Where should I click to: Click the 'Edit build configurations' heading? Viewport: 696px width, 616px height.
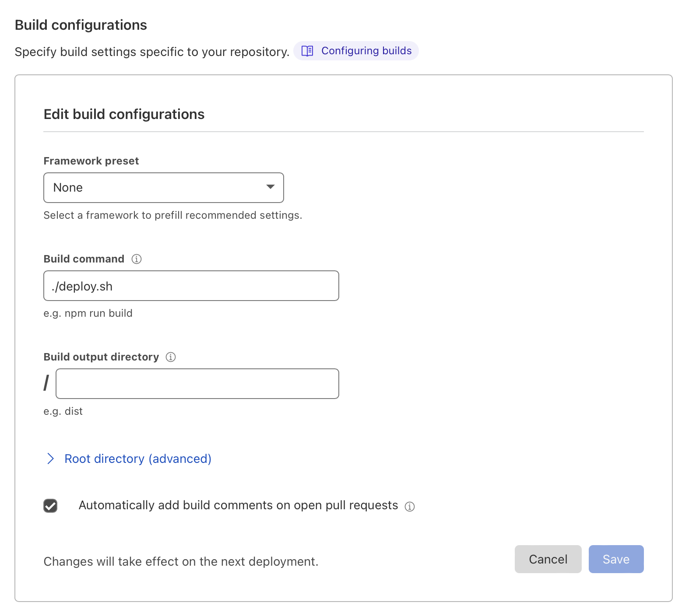click(x=124, y=114)
